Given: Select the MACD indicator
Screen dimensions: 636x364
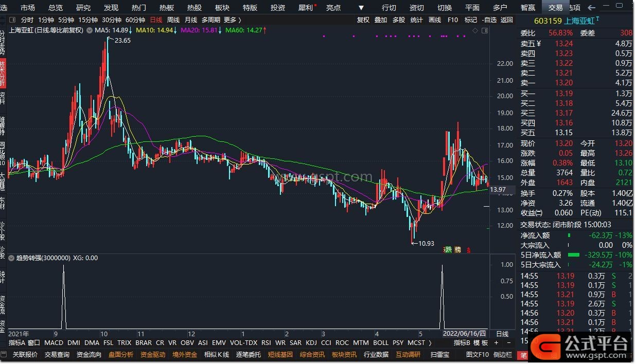Looking at the screenshot, I should pyautogui.click(x=54, y=342).
